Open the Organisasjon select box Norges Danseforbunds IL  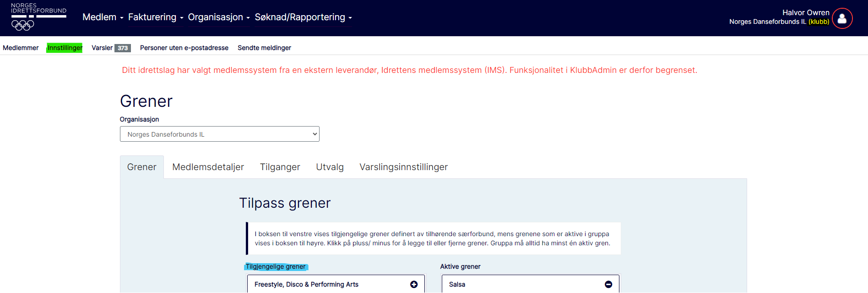(220, 134)
